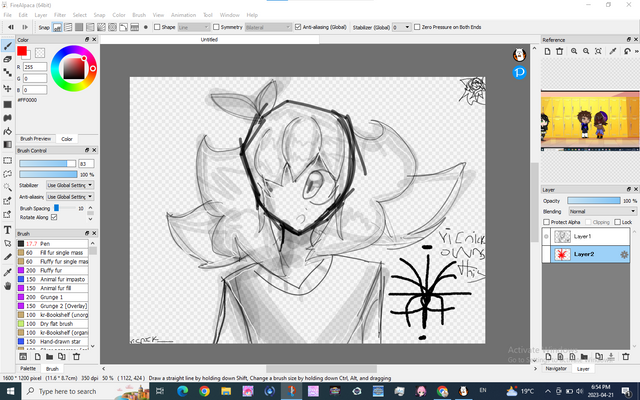Open settings gear for Layer2
This screenshot has width=640, height=400.
624,254
